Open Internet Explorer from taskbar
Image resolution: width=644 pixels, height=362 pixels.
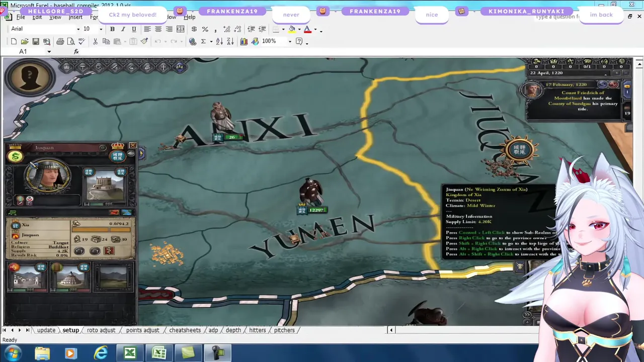pyautogui.click(x=101, y=353)
